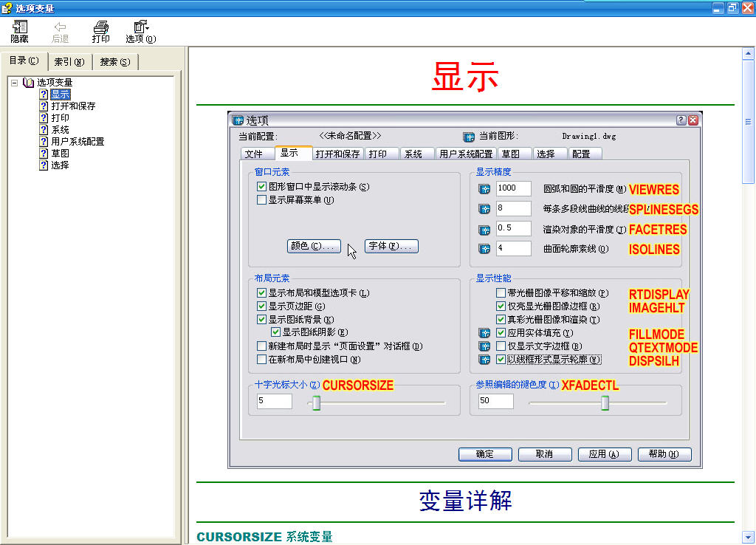
Task: Click the 选项变量 window title bar icon
Action: coord(7,7)
